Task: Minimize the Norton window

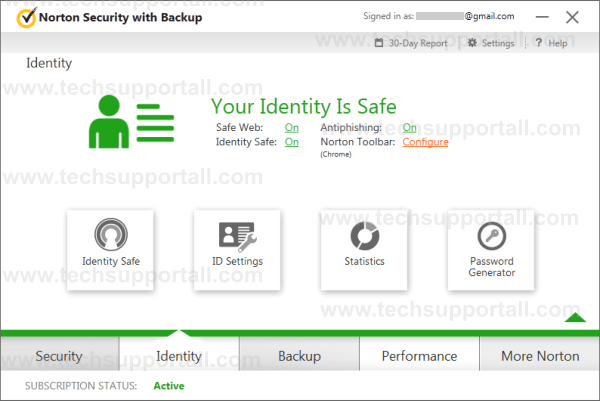Action: (542, 17)
